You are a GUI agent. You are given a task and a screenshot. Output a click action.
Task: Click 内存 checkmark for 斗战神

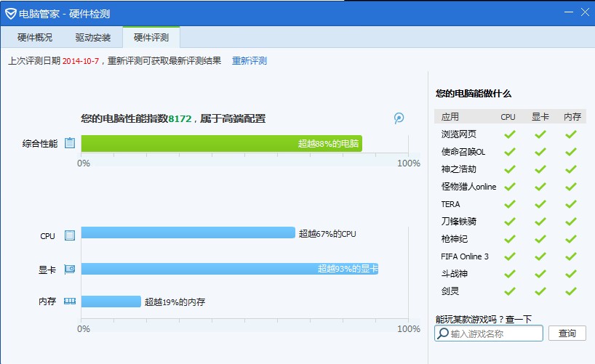tap(571, 274)
